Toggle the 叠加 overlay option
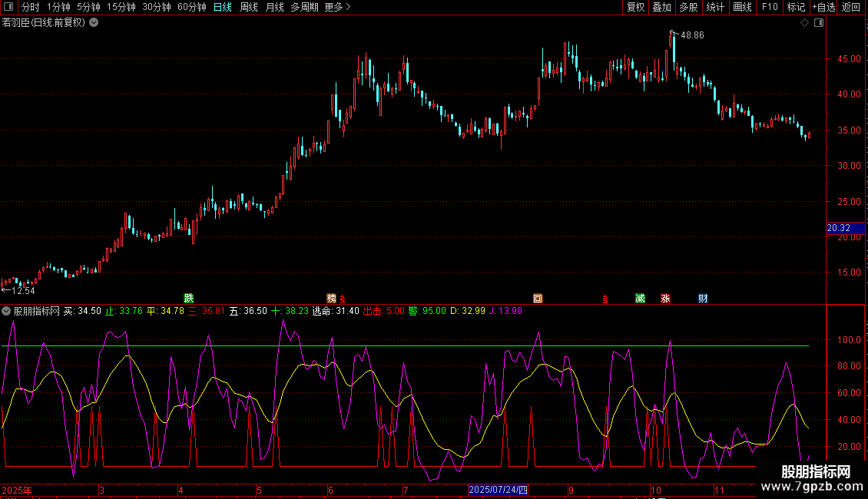The height and width of the screenshot is (499, 868). 661,7
